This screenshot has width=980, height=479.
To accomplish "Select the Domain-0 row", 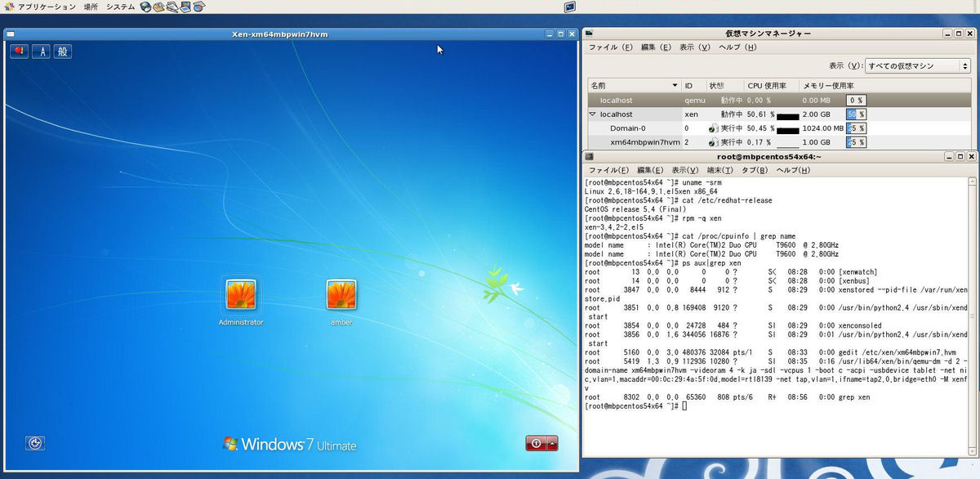I will 780,128.
